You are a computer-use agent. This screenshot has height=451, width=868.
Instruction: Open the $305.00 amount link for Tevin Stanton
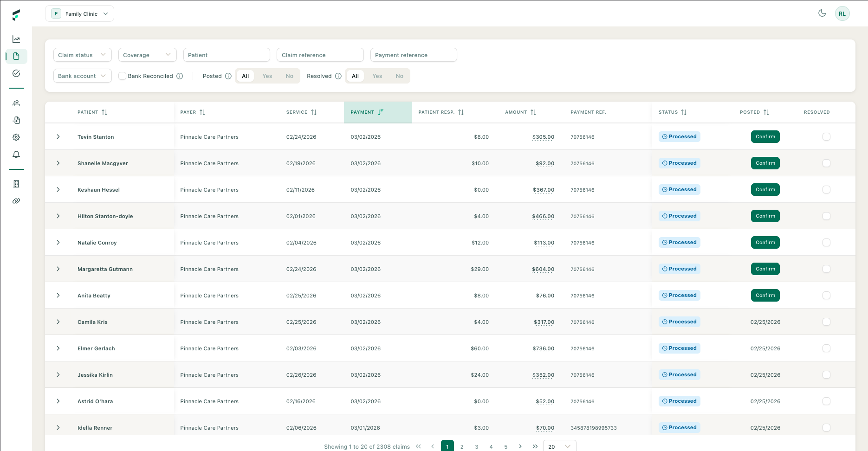544,137
